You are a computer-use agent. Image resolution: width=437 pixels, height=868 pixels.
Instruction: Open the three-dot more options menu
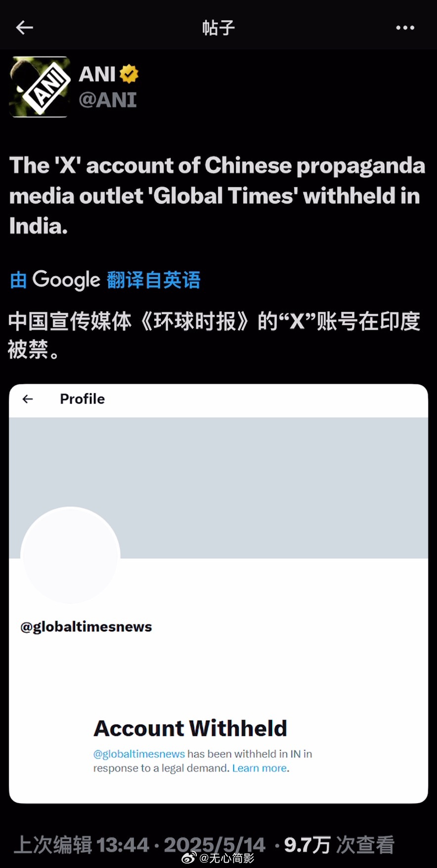pyautogui.click(x=405, y=28)
